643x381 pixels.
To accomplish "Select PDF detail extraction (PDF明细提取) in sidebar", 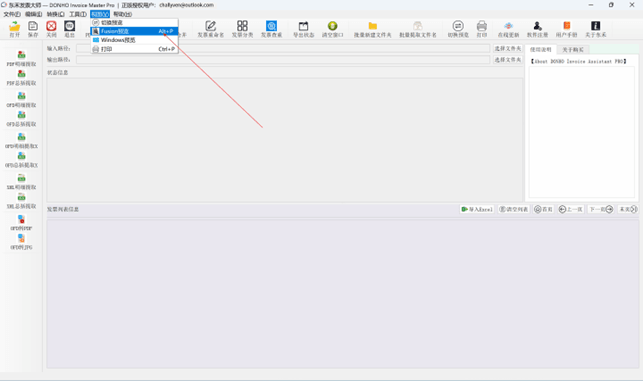I will coord(21,58).
